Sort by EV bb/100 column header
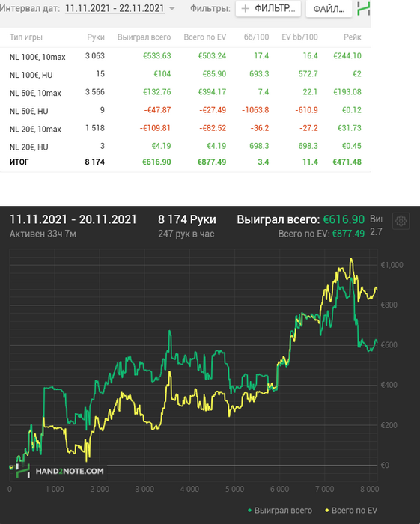The width and height of the screenshot is (420, 524). (x=299, y=37)
